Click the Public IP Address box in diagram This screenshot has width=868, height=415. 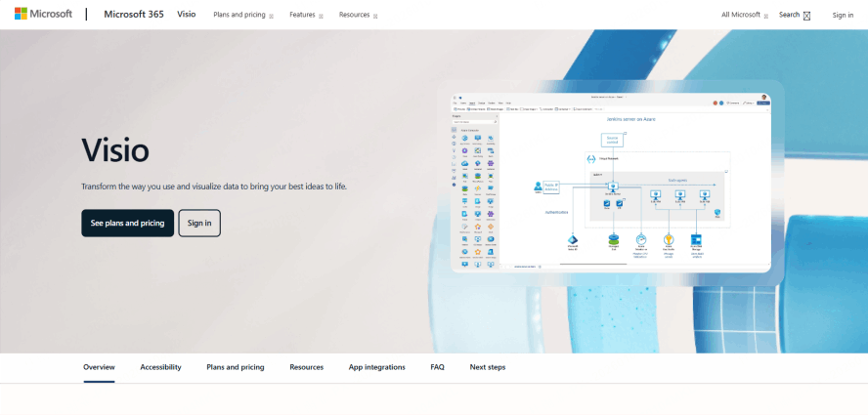click(x=551, y=187)
